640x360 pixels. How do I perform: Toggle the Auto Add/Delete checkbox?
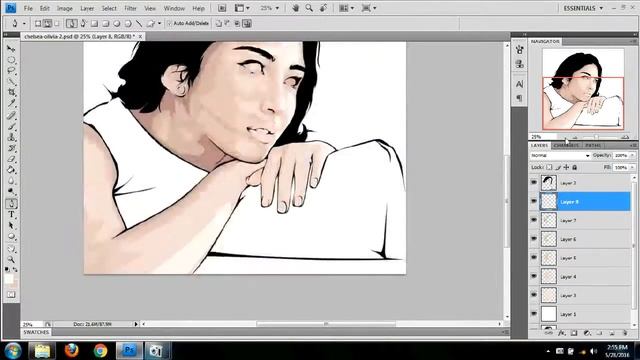169,24
